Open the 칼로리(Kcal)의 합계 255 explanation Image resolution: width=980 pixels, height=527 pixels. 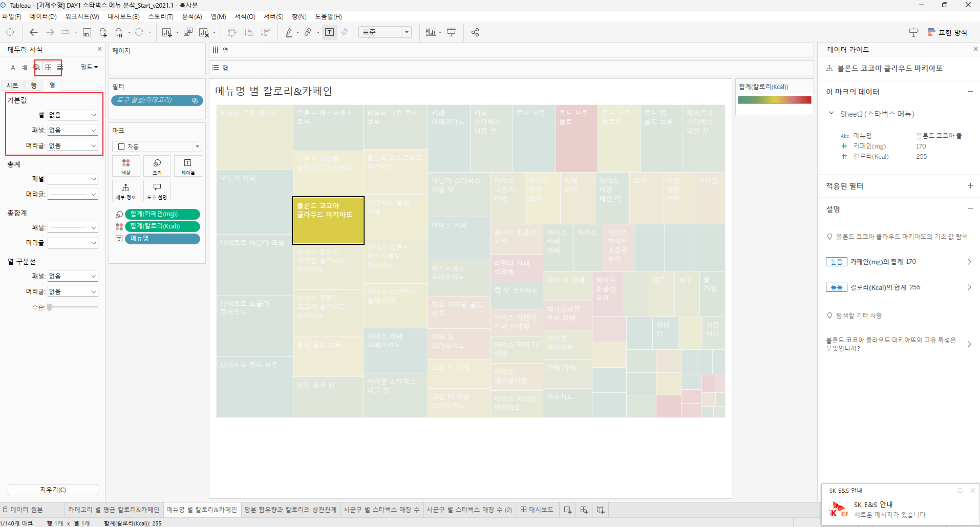pos(899,287)
